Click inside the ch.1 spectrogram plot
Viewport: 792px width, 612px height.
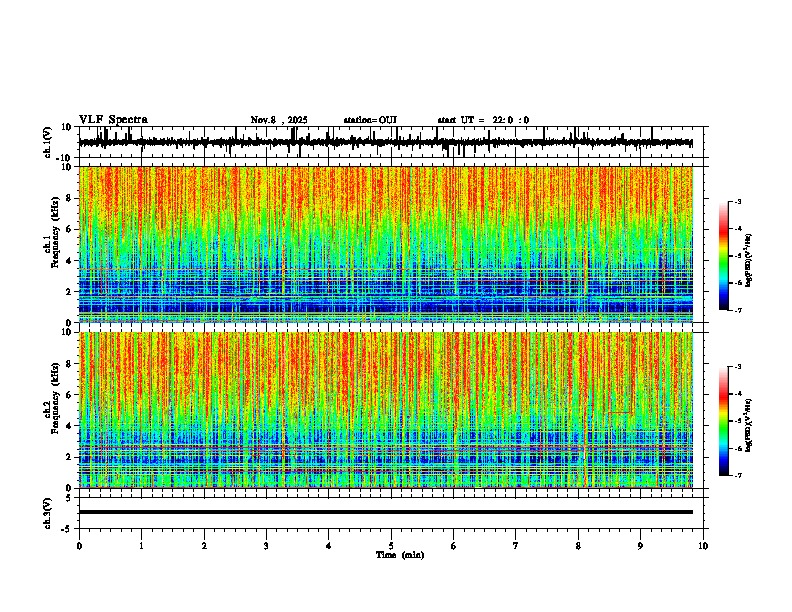point(386,244)
